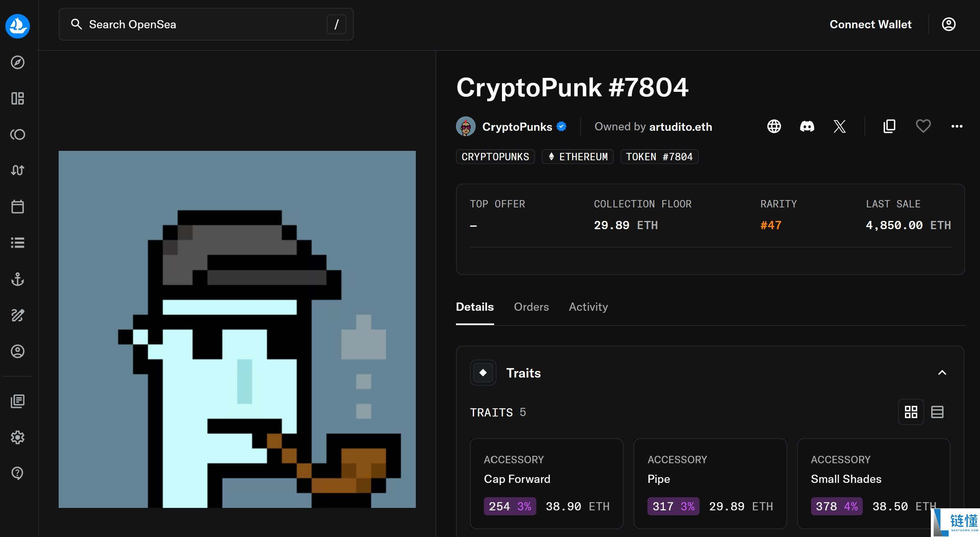Viewport: 980px width, 537px height.
Task: Click the Traits diamond icon
Action: 483,373
